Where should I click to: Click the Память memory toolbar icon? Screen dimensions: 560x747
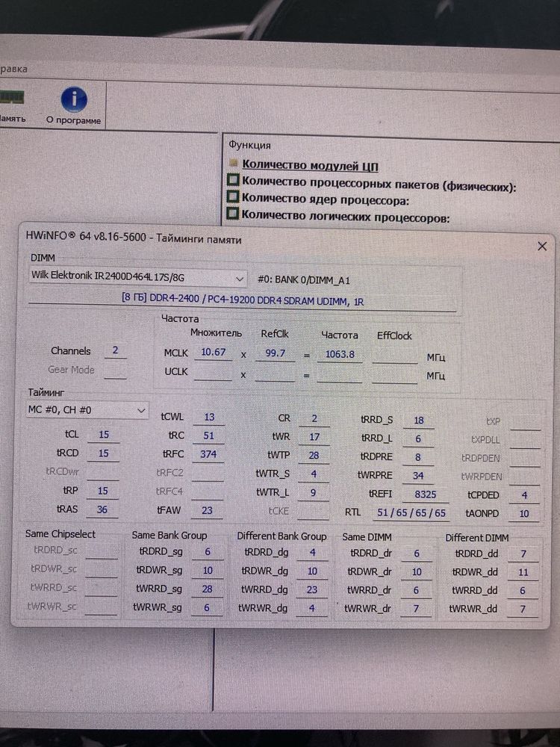point(11,106)
